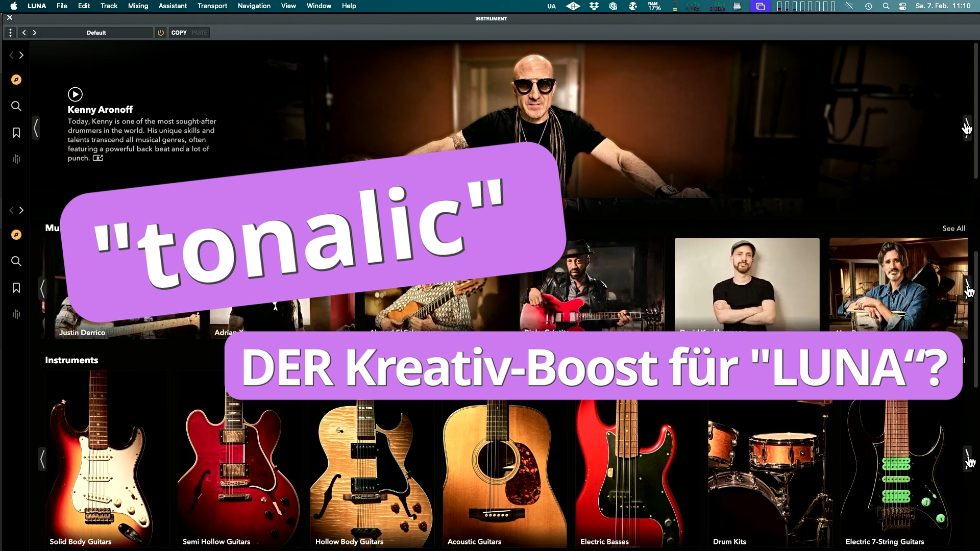The height and width of the screenshot is (551, 980).
Task: Open Kenny Aronoff artist profile link icon
Action: point(98,158)
